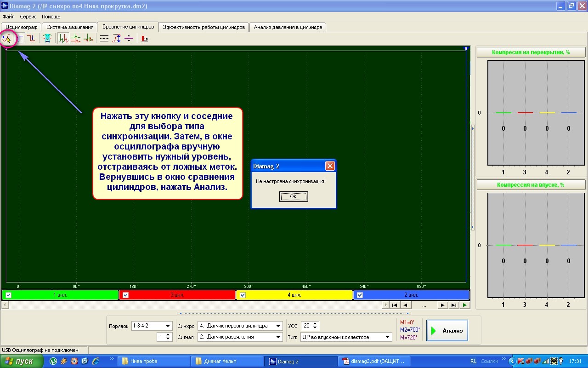Switch to Диамаг Хельп taskbar window
This screenshot has width=588, height=368.
(227, 362)
